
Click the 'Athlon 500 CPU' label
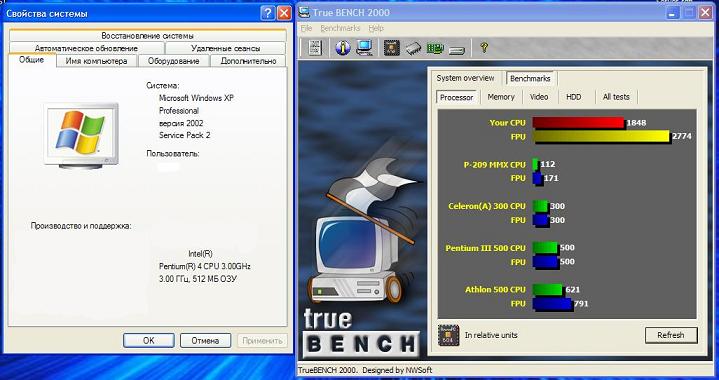(495, 290)
